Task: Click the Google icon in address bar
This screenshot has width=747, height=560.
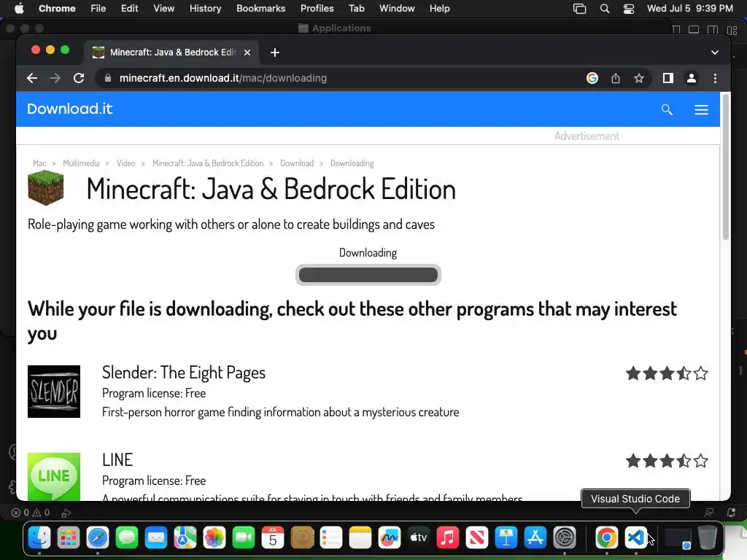Action: [x=592, y=78]
